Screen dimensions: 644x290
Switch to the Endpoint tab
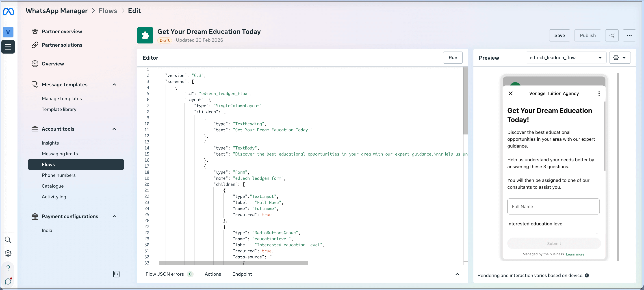[242, 274]
